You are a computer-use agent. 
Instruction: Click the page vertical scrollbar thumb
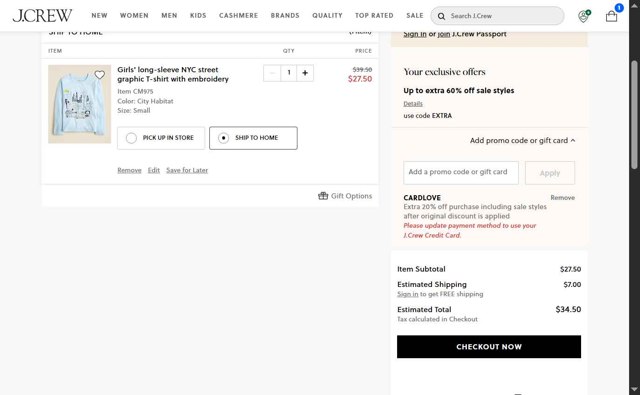[x=634, y=114]
